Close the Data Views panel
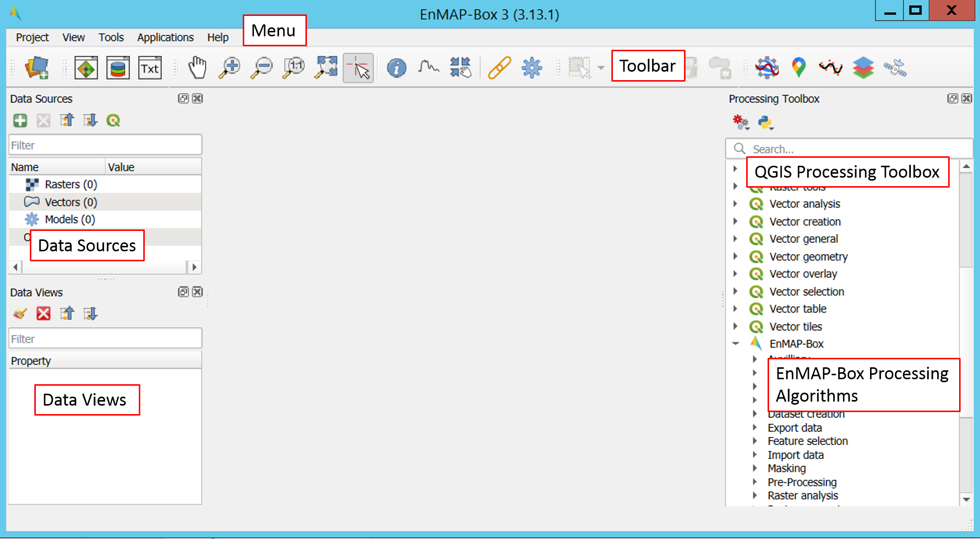 point(197,292)
